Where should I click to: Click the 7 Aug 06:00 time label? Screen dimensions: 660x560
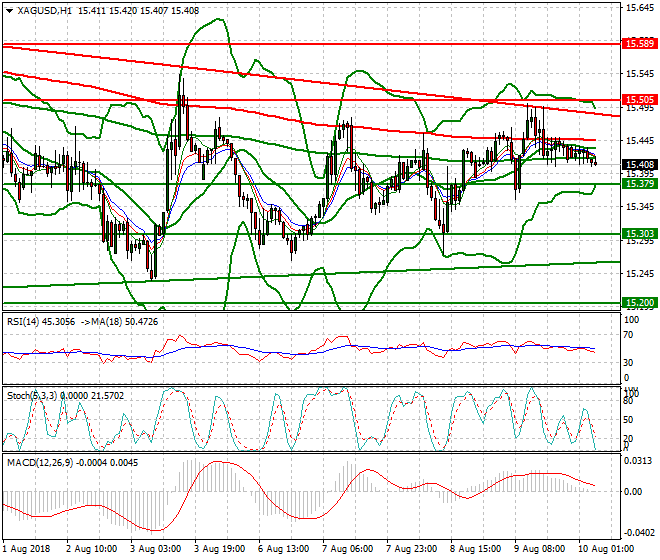[347, 549]
